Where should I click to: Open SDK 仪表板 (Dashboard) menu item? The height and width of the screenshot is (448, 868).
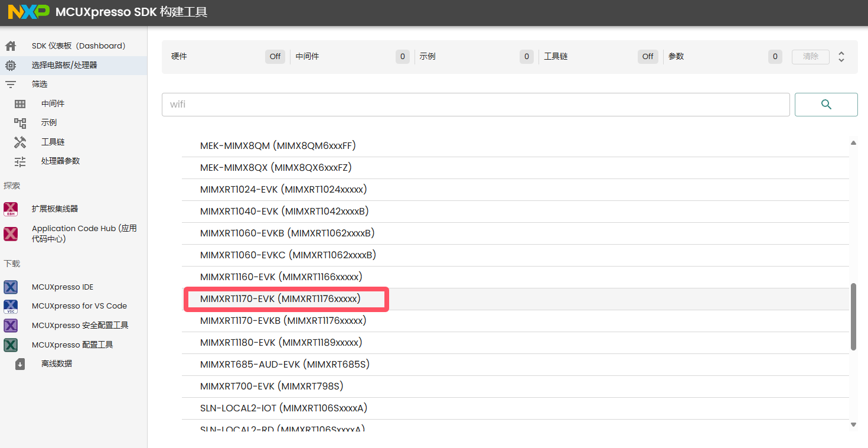tap(79, 46)
